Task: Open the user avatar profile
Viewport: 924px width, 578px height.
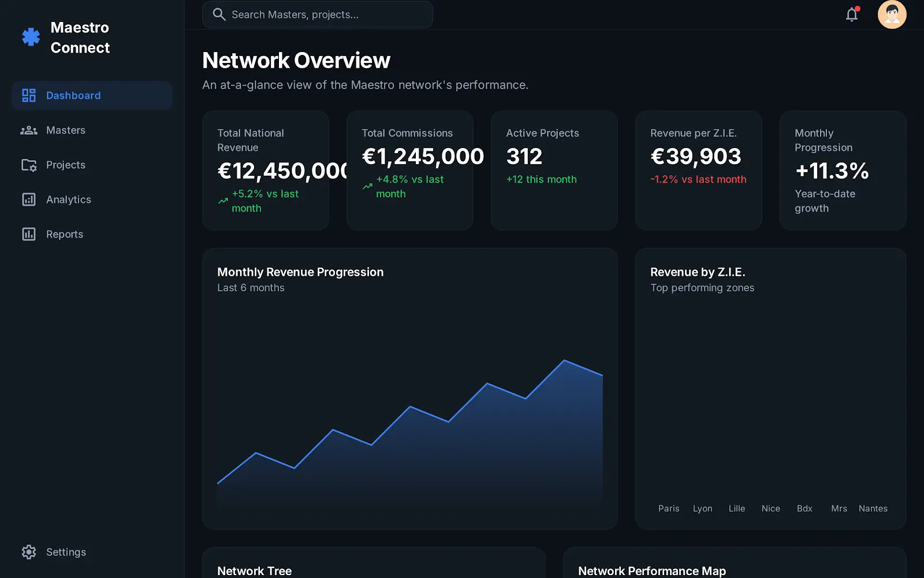Action: [892, 14]
